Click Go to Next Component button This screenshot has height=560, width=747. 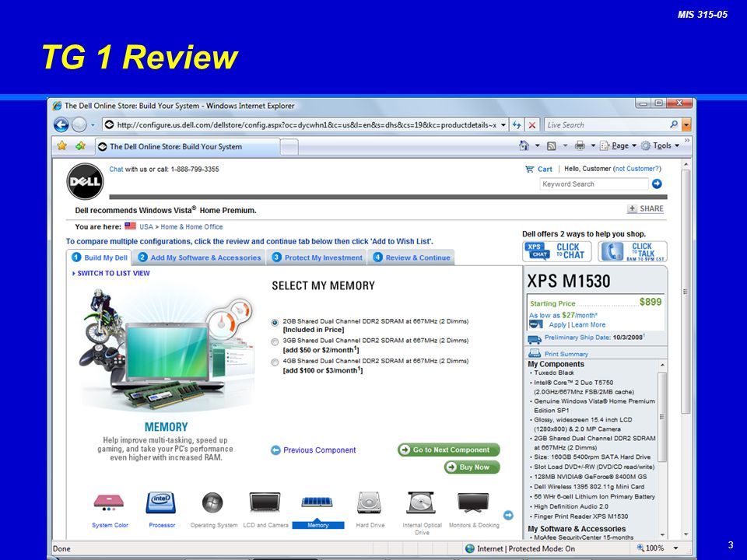[448, 450]
